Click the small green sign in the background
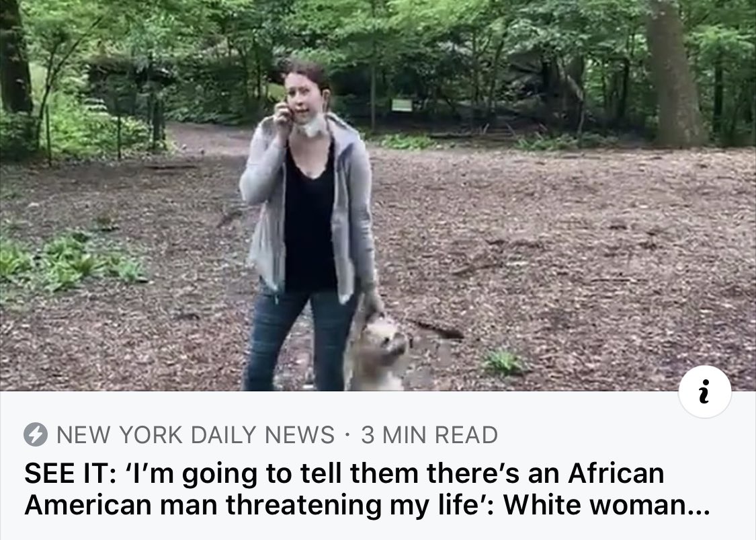 coord(402,105)
